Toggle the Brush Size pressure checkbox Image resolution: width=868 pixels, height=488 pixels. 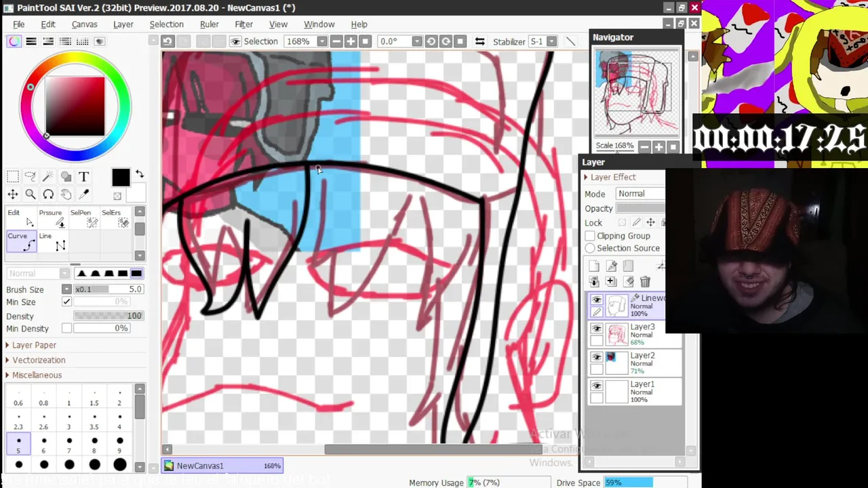[66, 289]
